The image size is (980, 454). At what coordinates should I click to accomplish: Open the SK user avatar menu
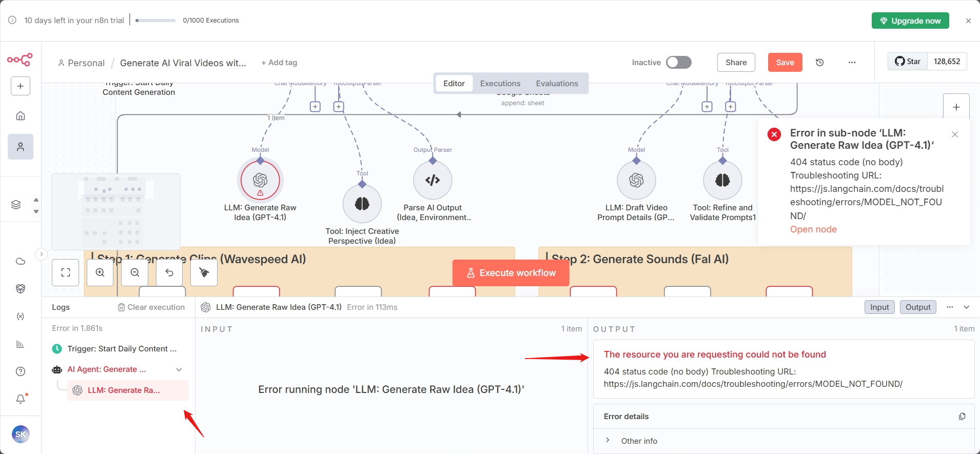(x=21, y=435)
